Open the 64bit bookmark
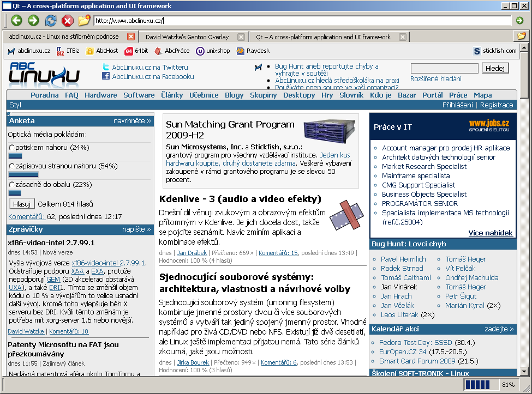The height and width of the screenshot is (394, 532). [136, 51]
